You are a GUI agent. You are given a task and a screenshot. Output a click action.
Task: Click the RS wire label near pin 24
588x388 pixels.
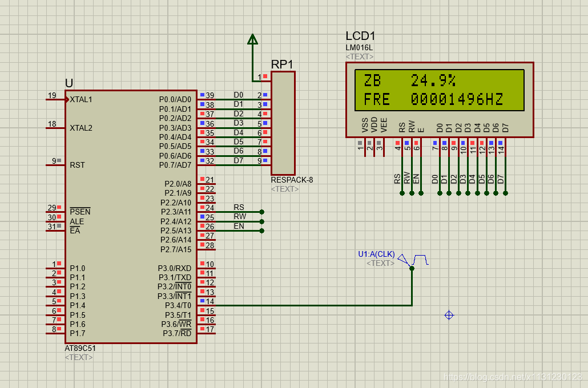click(239, 207)
